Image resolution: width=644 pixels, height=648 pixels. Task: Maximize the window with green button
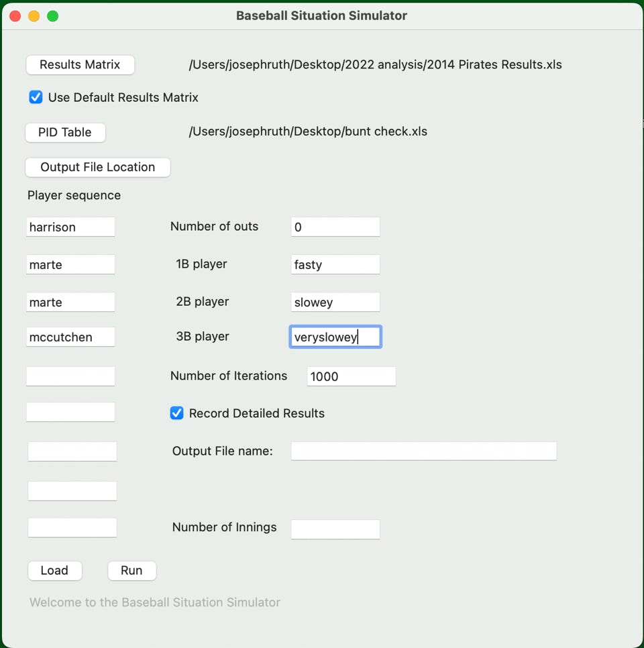pyautogui.click(x=52, y=16)
